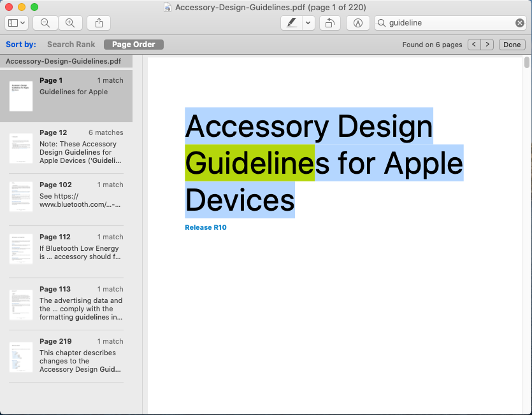
Task: Go to the previous search match
Action: (x=474, y=45)
